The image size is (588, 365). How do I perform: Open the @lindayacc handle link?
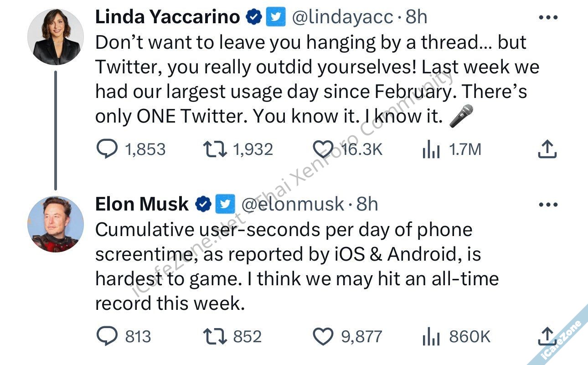[341, 17]
